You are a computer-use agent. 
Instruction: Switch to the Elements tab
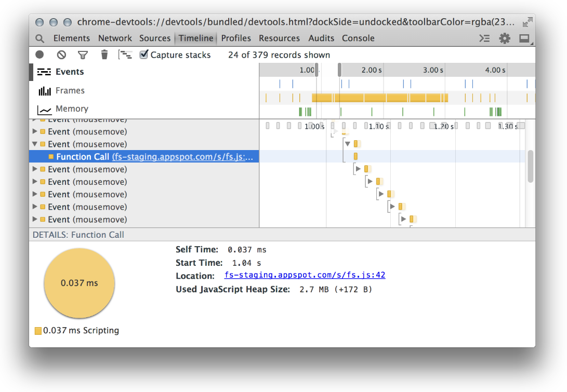pos(72,38)
